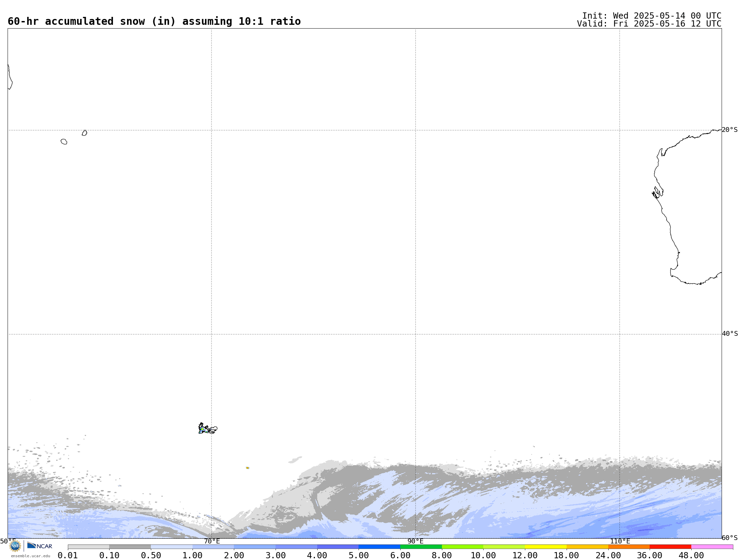Click the 60°S latitude label

tap(730, 538)
